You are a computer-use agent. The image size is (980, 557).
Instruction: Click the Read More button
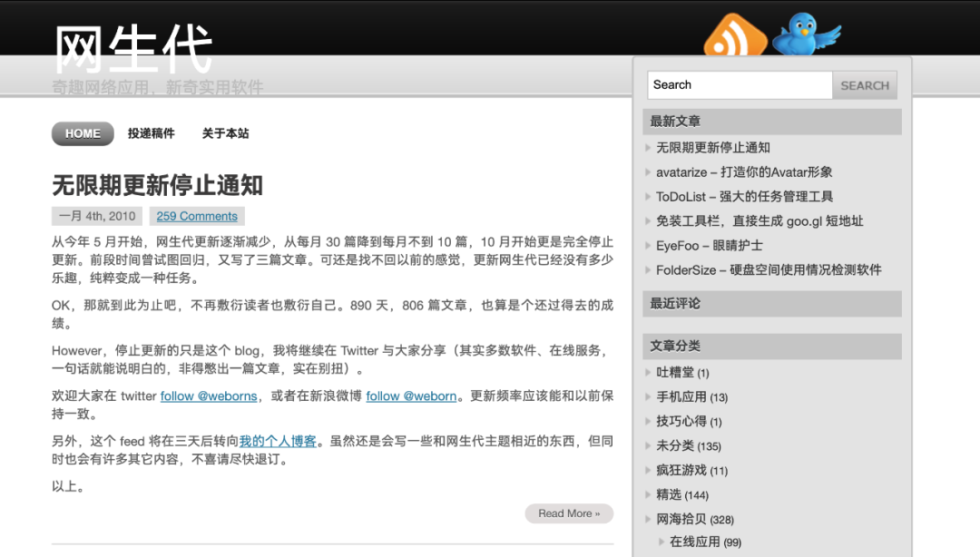pyautogui.click(x=569, y=513)
